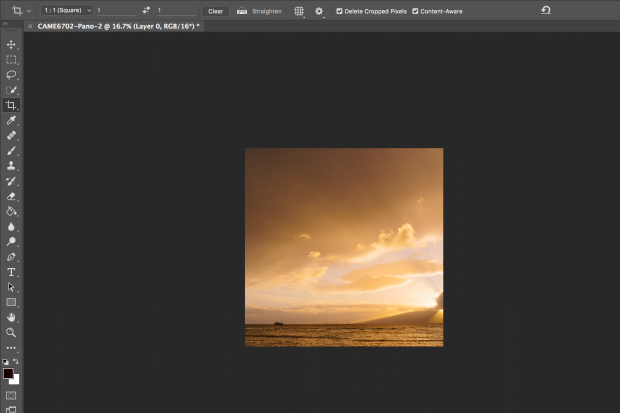Click the crop height ratio field
Viewport: 620px width, 413px height.
[x=176, y=11]
